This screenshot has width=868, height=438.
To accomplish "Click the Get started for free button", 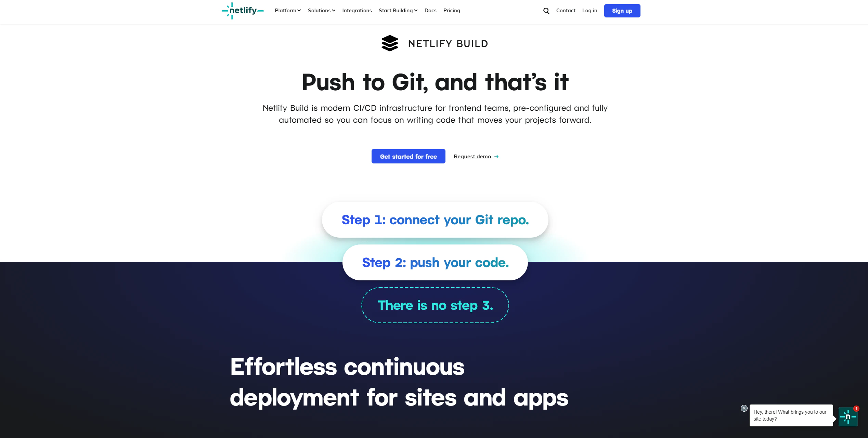I will tap(408, 157).
